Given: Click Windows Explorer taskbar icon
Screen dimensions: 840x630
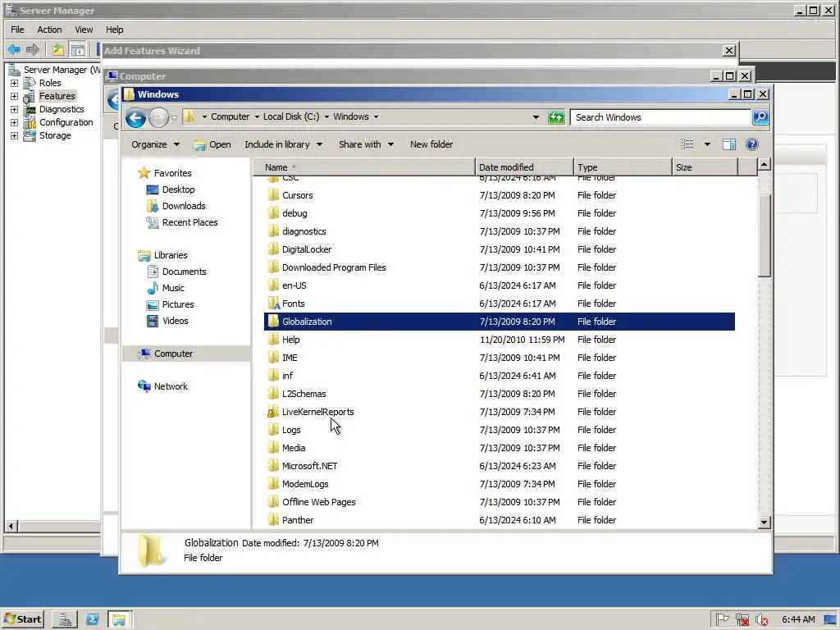Looking at the screenshot, I should (119, 619).
